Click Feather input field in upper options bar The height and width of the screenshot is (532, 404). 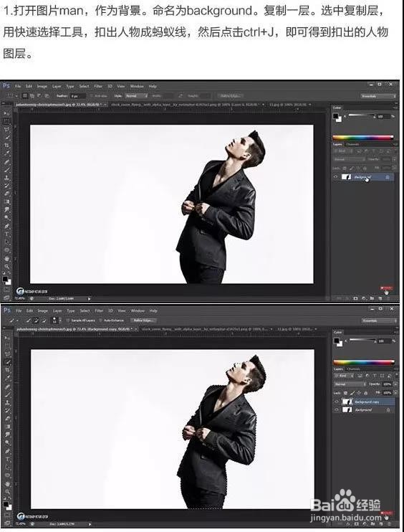click(78, 96)
